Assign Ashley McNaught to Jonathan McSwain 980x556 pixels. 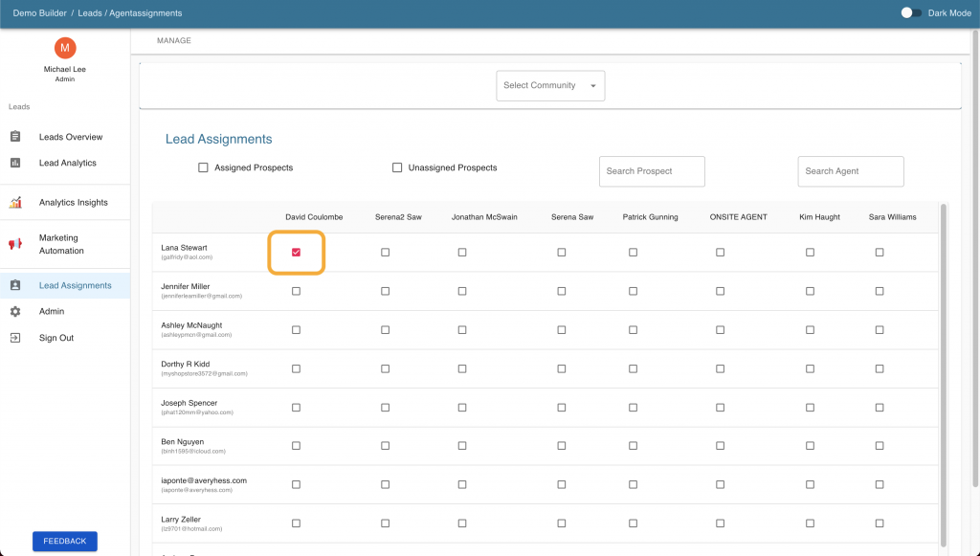pyautogui.click(x=462, y=330)
